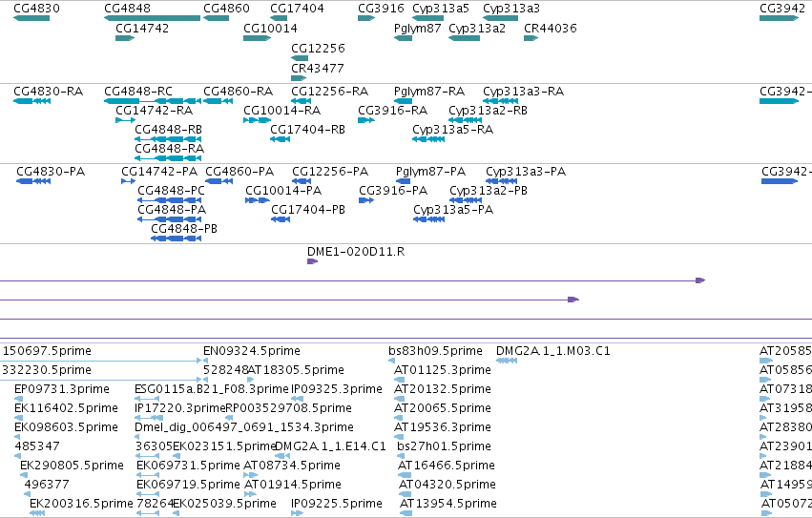Select the CG4860-RA transcript label

(x=239, y=92)
